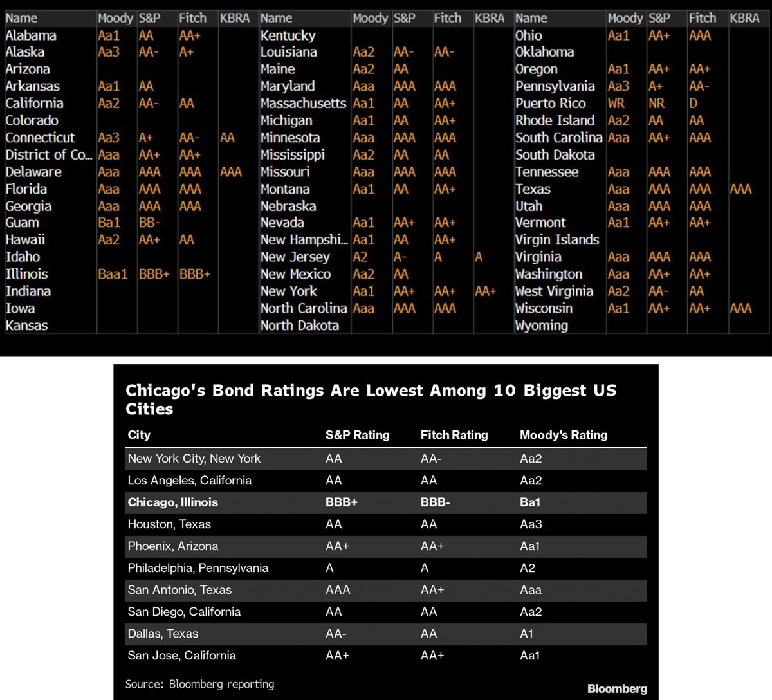Click Puerto Rico's Fitch rating D

click(x=693, y=104)
